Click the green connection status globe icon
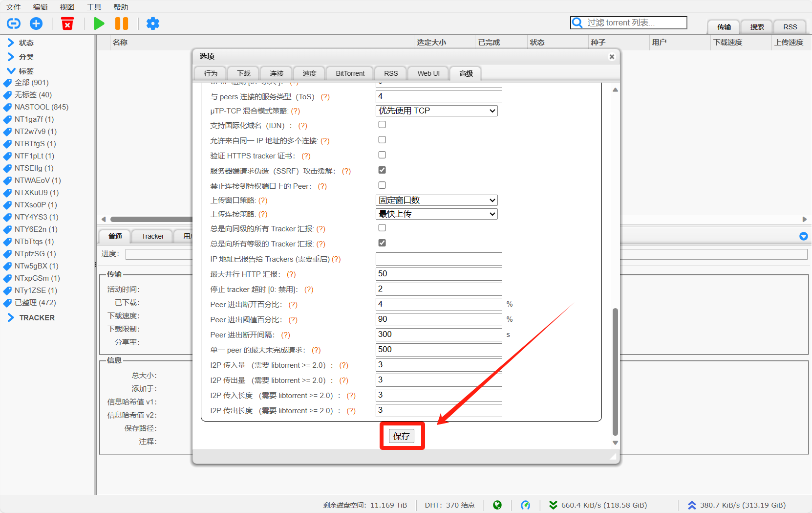 pyautogui.click(x=497, y=505)
